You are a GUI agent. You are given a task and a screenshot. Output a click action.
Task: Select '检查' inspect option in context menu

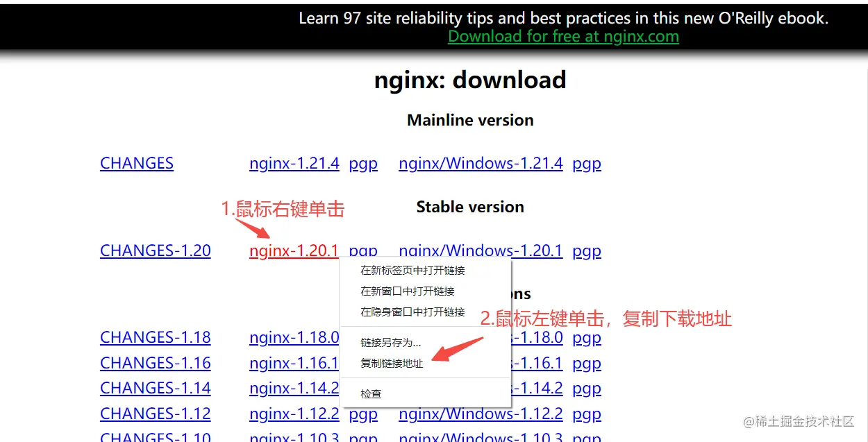pos(426,394)
